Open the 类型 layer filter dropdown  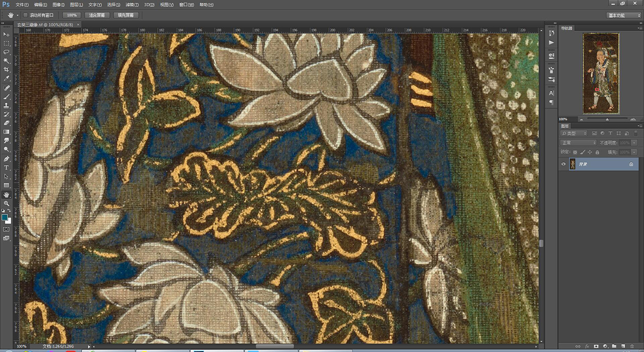[x=575, y=133]
